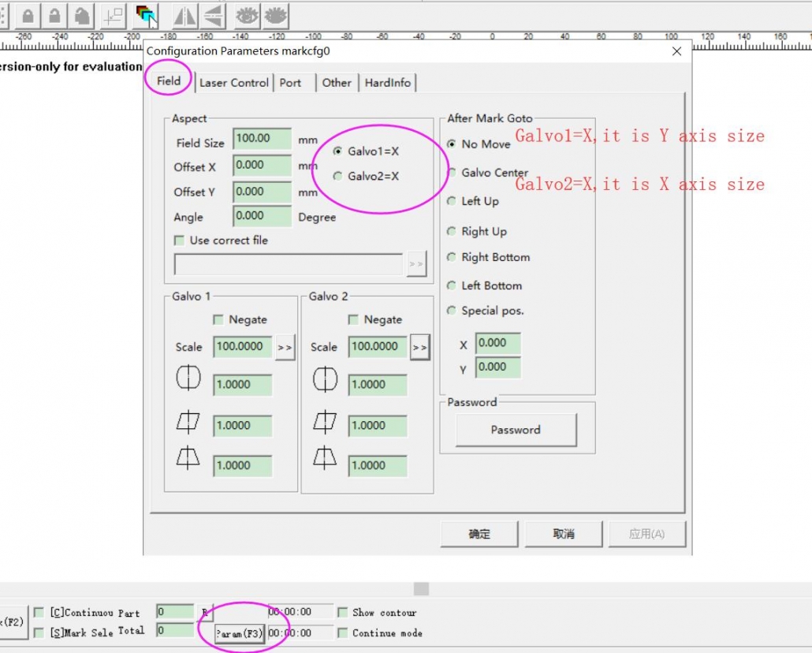
Task: Click the node-edit toolbar icon
Action: tap(114, 16)
